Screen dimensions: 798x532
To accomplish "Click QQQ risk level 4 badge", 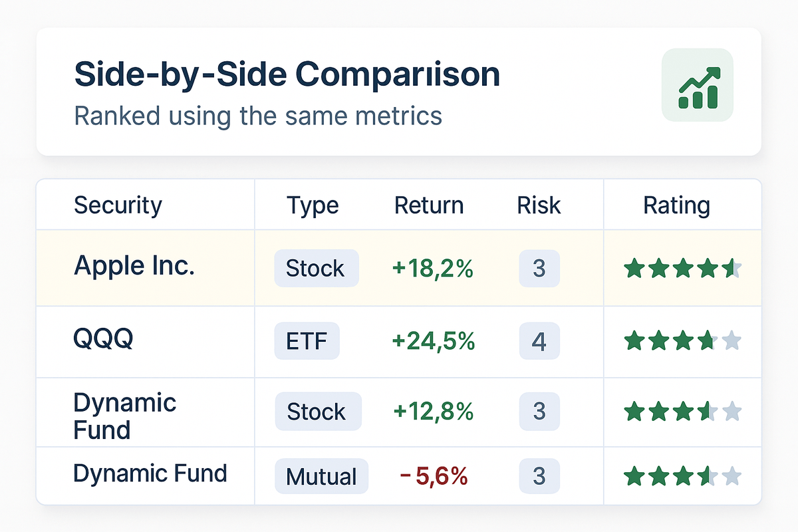I will click(539, 342).
